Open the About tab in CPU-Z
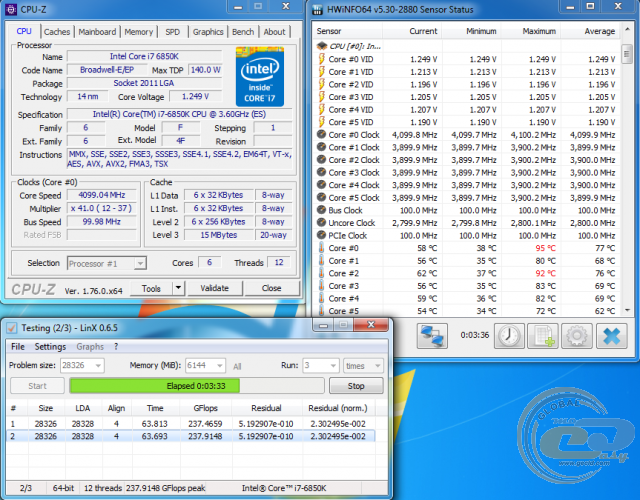The width and height of the screenshot is (640, 500). [274, 32]
